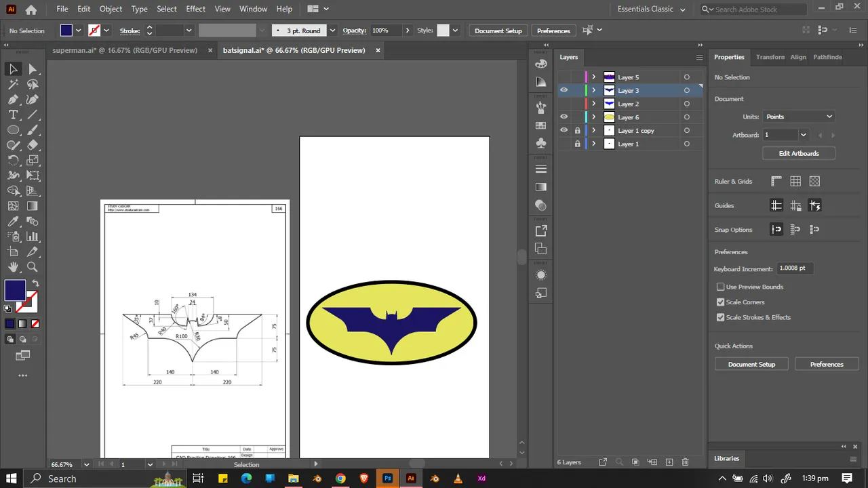The height and width of the screenshot is (488, 868).
Task: Hide Layer 1 copy eye icon
Action: [x=564, y=130]
